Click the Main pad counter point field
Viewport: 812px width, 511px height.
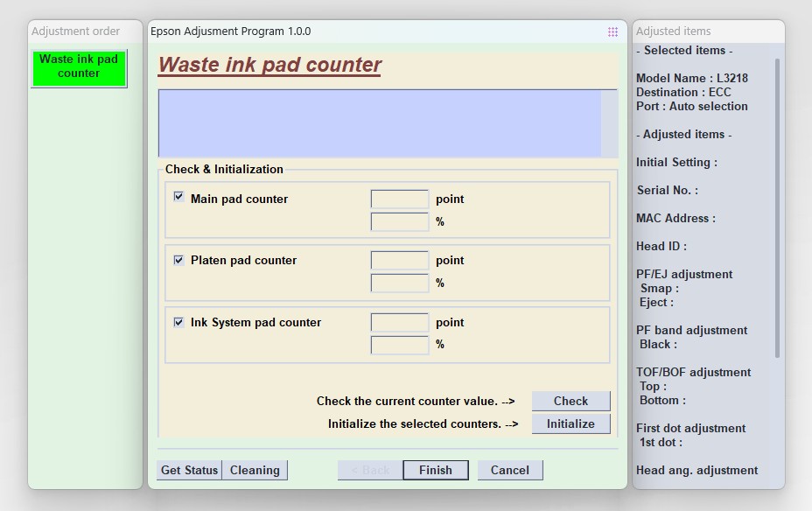click(400, 199)
